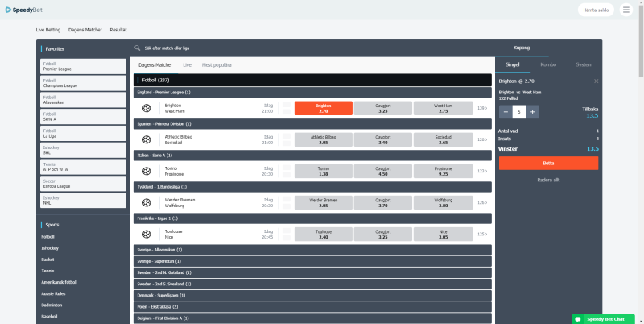Expand Denmark - Superligaen group
The height and width of the screenshot is (324, 644).
pyautogui.click(x=312, y=295)
